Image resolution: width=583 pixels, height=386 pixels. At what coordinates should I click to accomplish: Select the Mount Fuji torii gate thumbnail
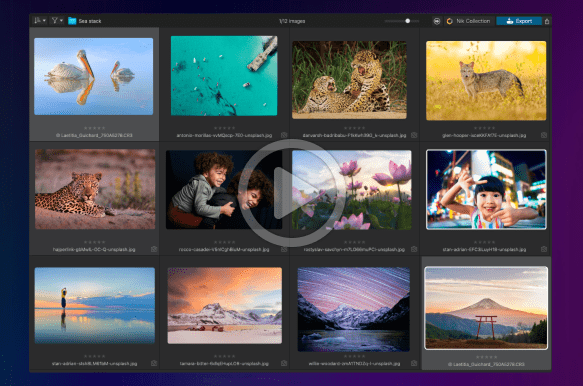(x=486, y=308)
